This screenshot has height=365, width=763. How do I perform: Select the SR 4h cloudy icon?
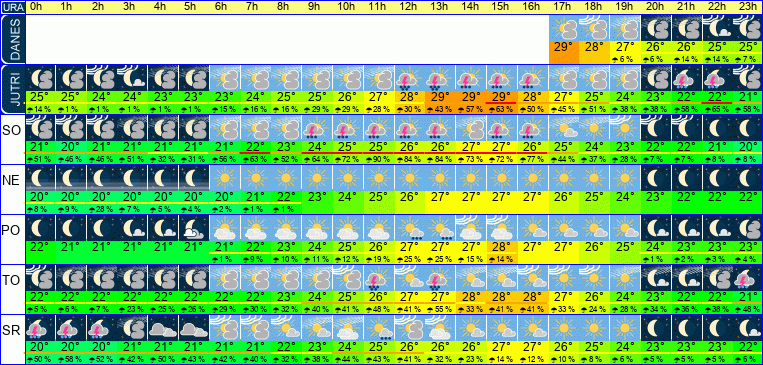click(164, 328)
